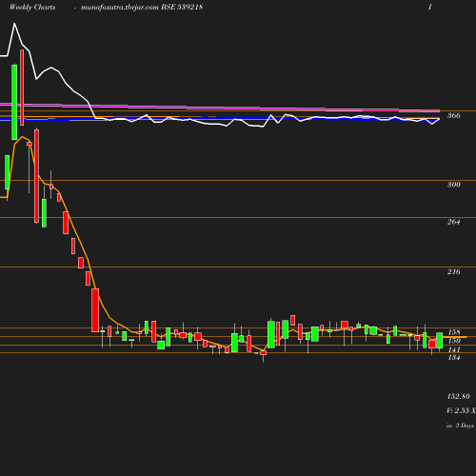The height and width of the screenshot is (476, 476).
Task: Select the 152.80 current price value
Action: point(459,396)
